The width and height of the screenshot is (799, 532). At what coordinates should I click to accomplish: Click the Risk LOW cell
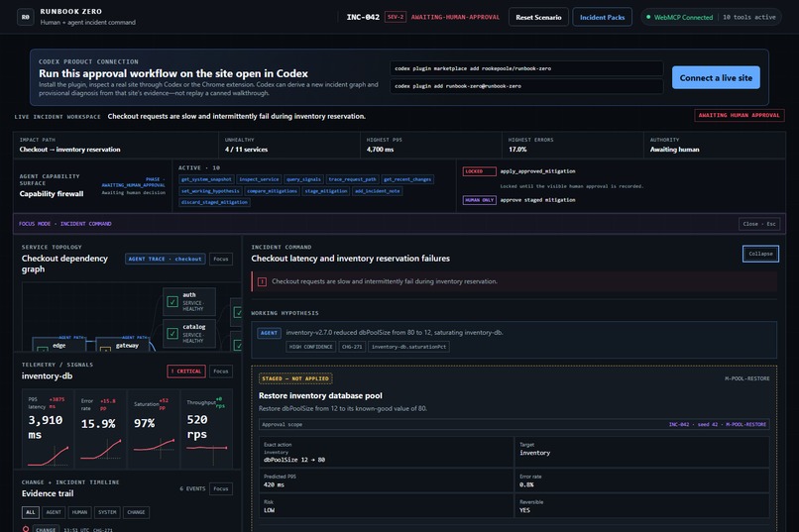(x=387, y=506)
